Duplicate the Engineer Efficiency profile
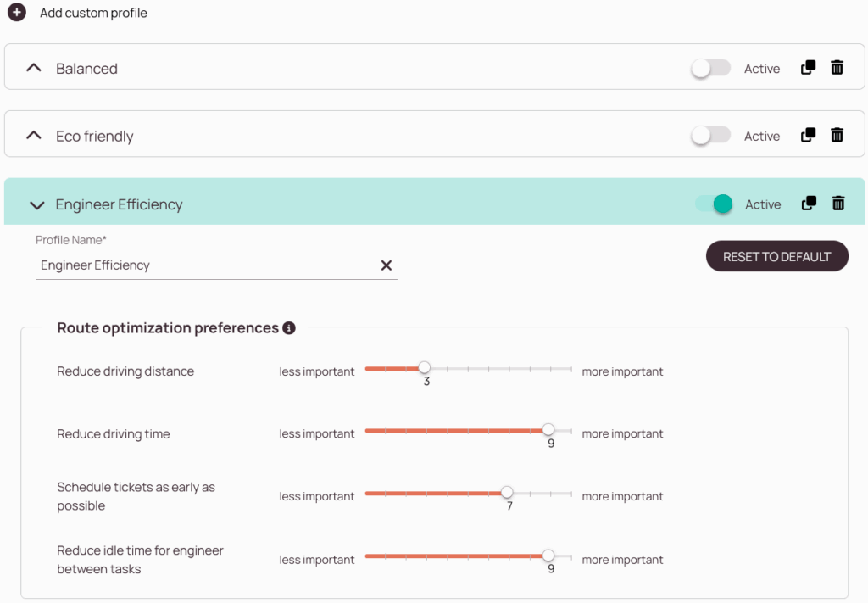 point(809,204)
